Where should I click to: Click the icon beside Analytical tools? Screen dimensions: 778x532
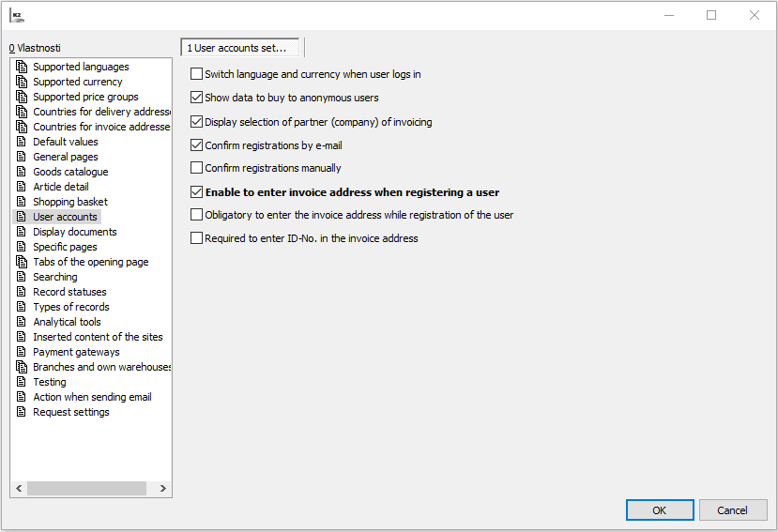(22, 322)
